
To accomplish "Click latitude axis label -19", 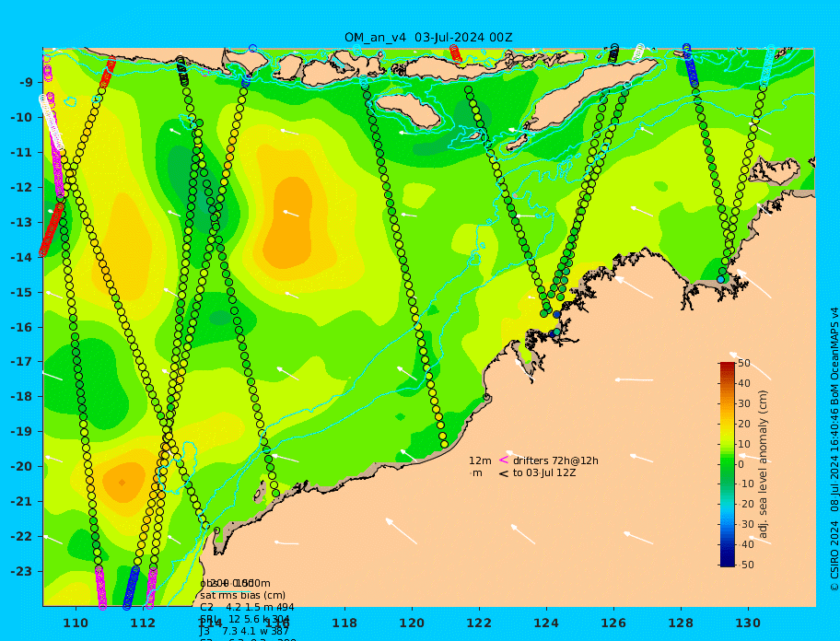I will (x=21, y=432).
